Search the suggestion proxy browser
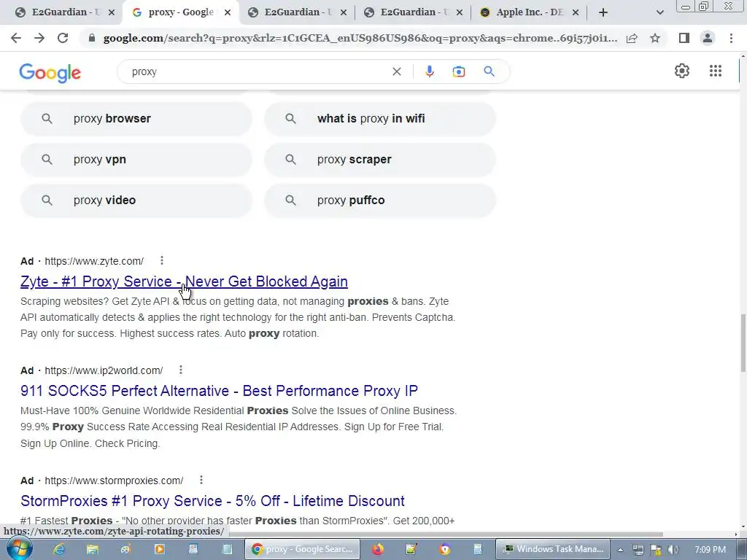The width and height of the screenshot is (747, 560). pos(136,119)
